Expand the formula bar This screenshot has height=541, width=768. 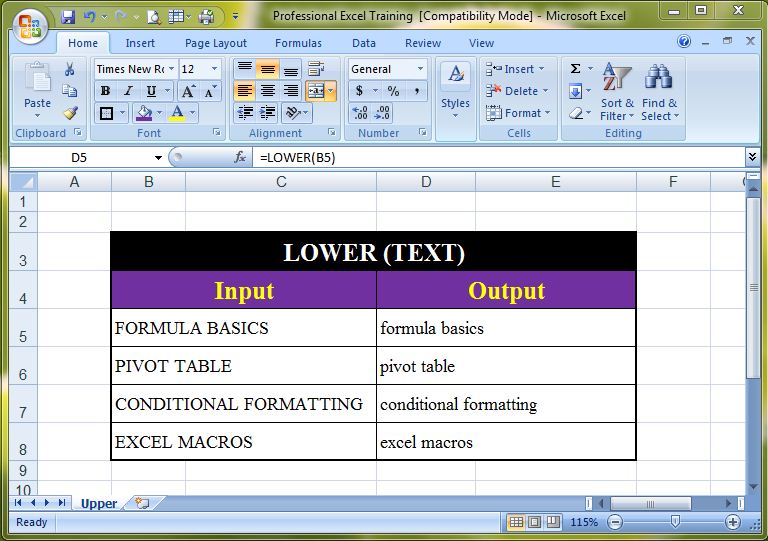(752, 157)
